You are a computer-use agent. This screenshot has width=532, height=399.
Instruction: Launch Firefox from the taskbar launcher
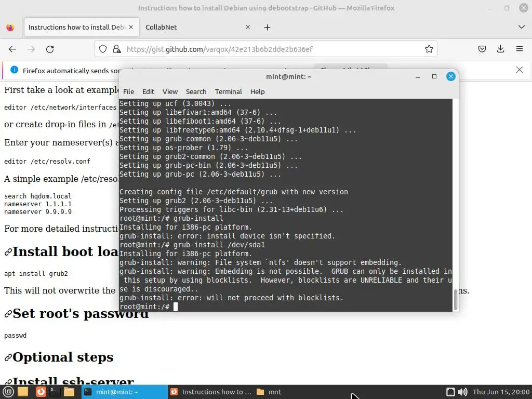point(41,392)
